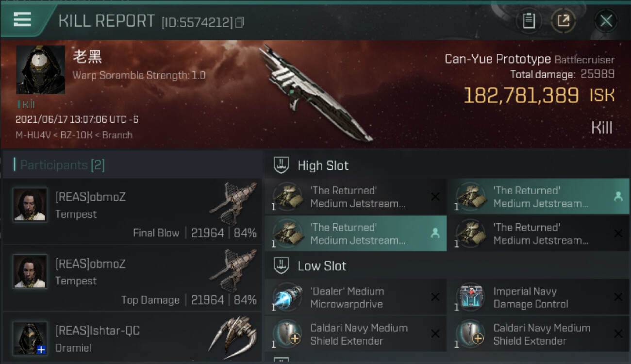Select the Imperial Navy Damage Control module
The width and height of the screenshot is (631, 364).
[538, 298]
